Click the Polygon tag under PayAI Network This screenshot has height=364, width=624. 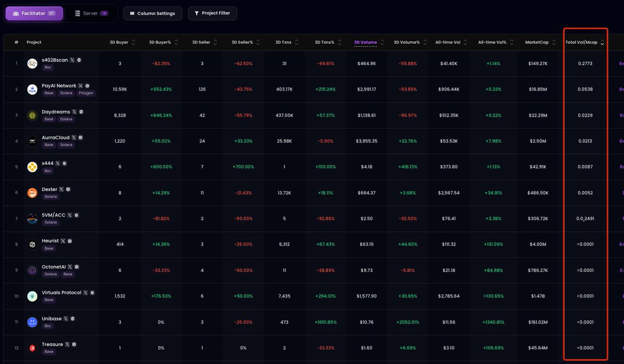[x=85, y=94]
